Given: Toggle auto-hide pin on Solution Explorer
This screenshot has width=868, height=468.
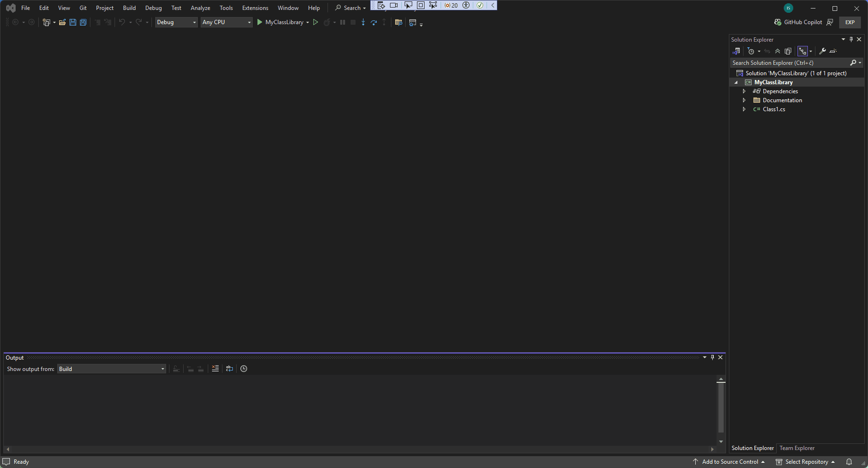Looking at the screenshot, I should pyautogui.click(x=851, y=39).
